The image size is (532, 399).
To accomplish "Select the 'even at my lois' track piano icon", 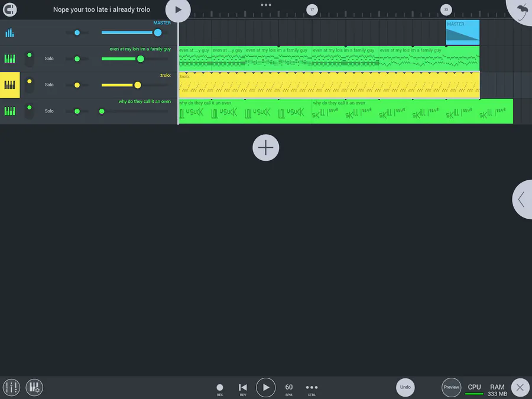I will (x=9, y=59).
